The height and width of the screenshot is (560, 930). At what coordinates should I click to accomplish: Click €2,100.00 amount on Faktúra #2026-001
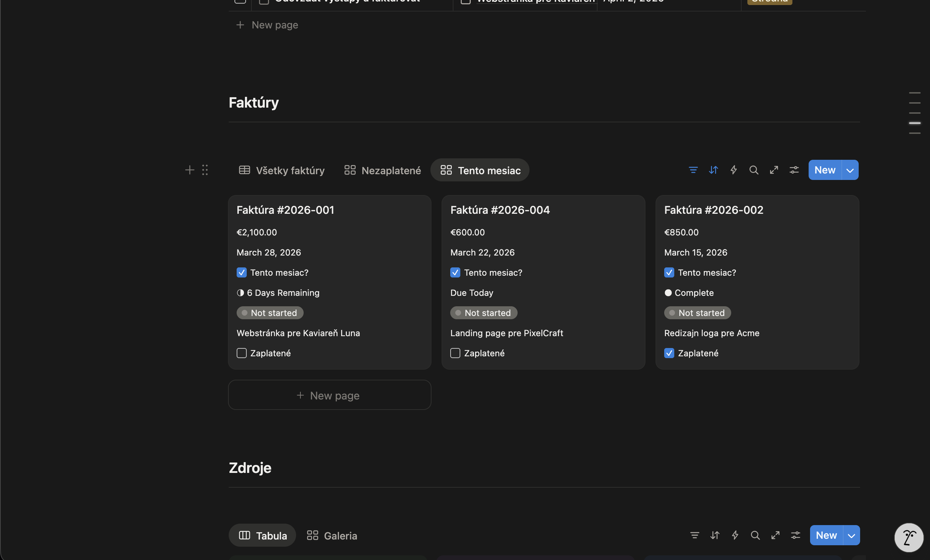click(x=257, y=232)
